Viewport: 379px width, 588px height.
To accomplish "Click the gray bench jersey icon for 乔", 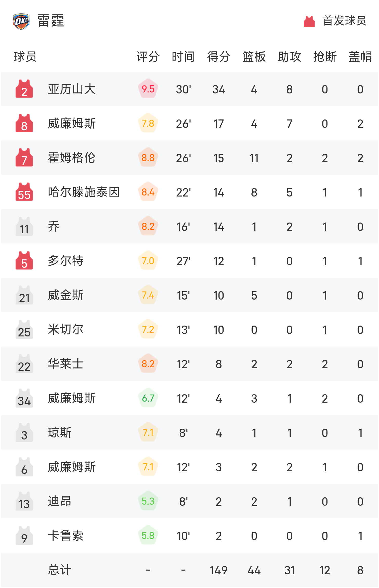I will [24, 227].
